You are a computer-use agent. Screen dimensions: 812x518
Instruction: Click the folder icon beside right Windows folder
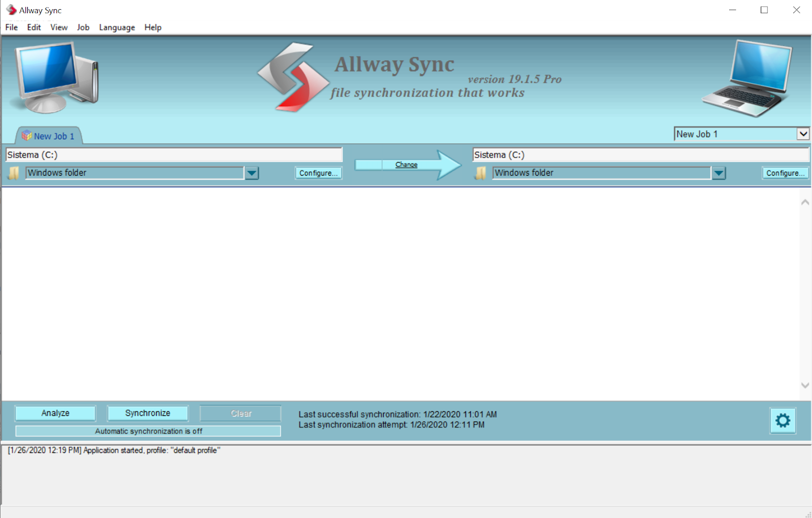coord(480,173)
